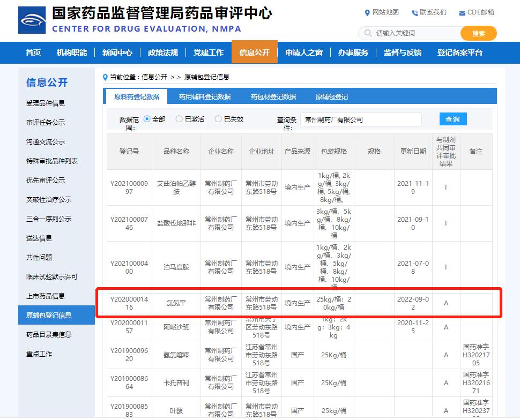The height and width of the screenshot is (420, 520).
Task: Open the 办事服务 navigation item
Action: click(x=353, y=52)
